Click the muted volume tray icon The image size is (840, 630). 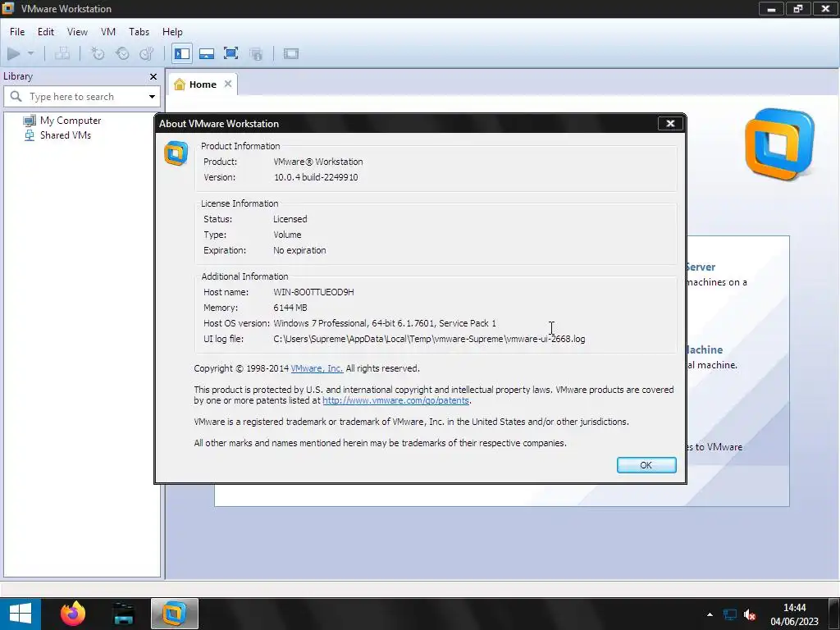[750, 614]
